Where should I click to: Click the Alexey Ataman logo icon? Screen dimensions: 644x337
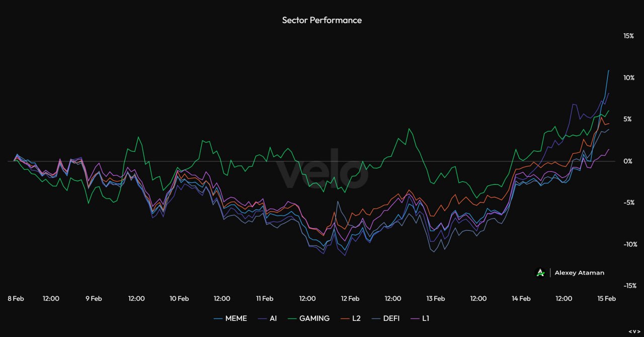pos(540,273)
